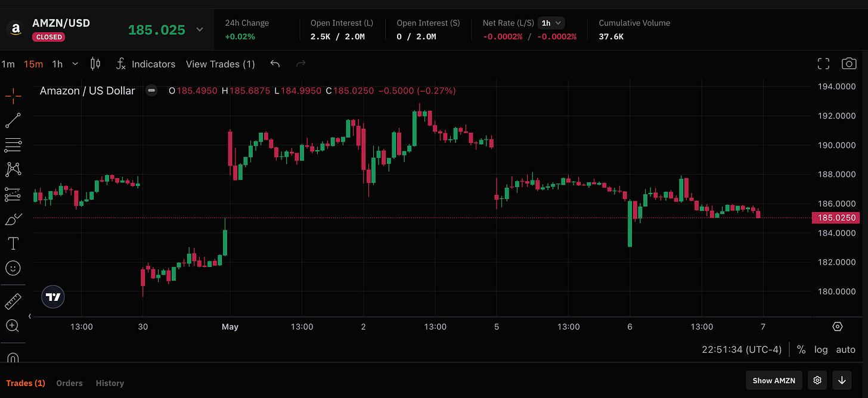Click the Open Interest (L) 2.5K / 2.0M value
868x398 pixels.
point(337,37)
